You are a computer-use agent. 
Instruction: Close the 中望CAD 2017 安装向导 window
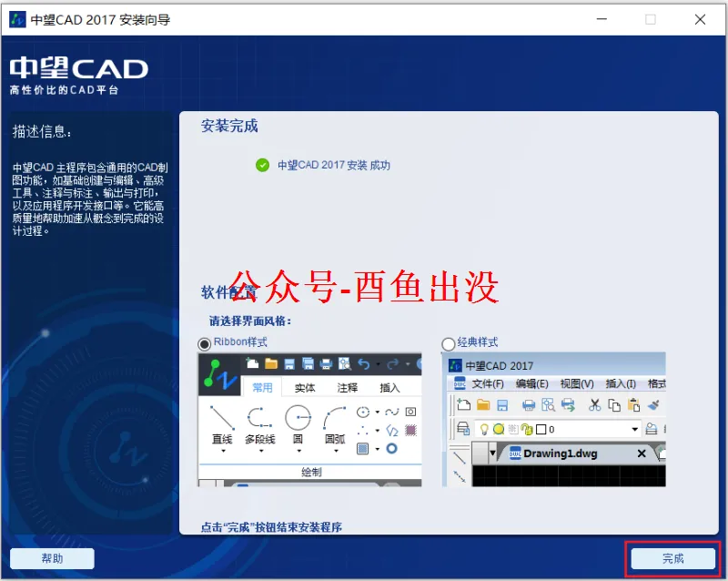coord(700,19)
